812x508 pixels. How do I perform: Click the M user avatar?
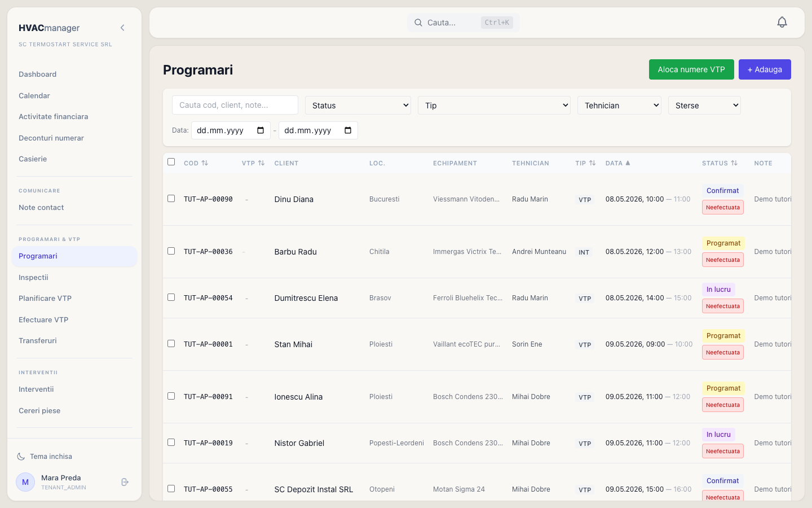pos(25,482)
